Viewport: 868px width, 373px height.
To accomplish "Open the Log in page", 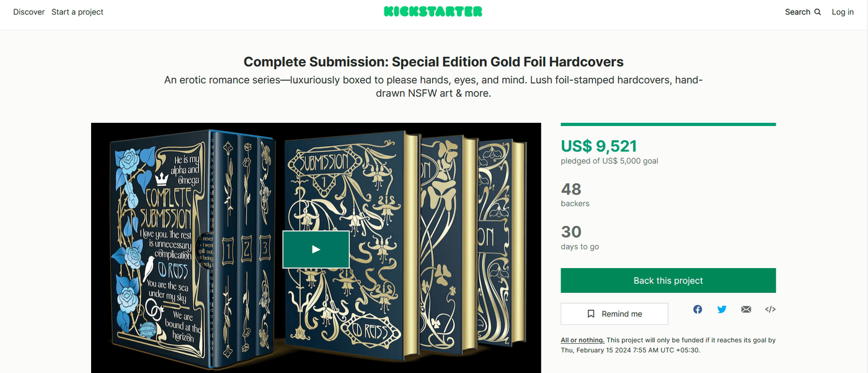I will point(843,12).
